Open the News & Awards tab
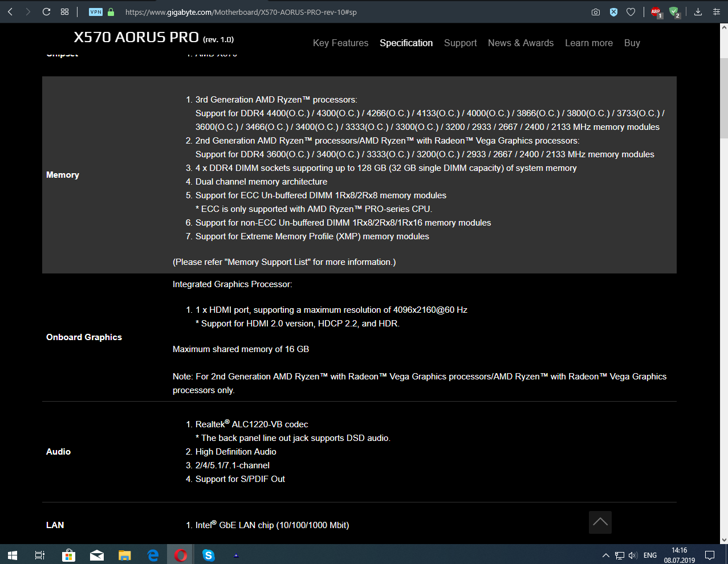The image size is (728, 564). point(520,43)
